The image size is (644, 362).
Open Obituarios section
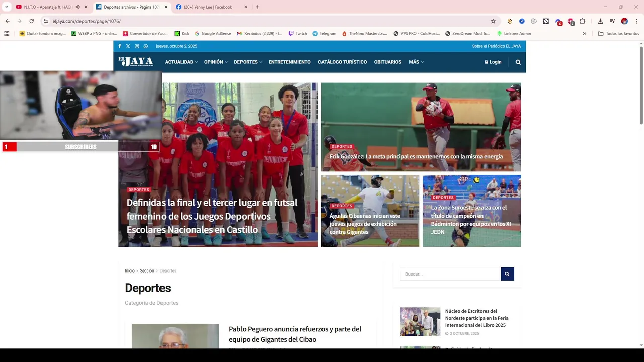pos(388,62)
